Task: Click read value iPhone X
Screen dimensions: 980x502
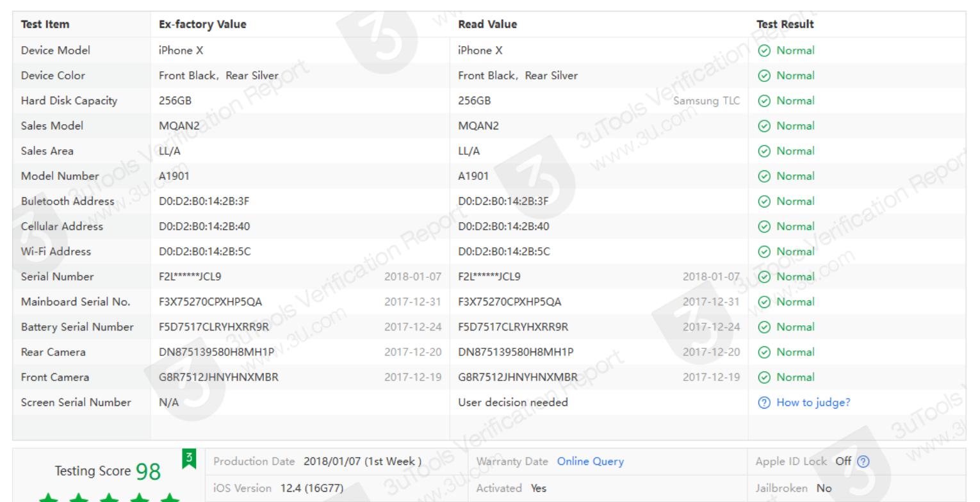Action: [x=480, y=50]
